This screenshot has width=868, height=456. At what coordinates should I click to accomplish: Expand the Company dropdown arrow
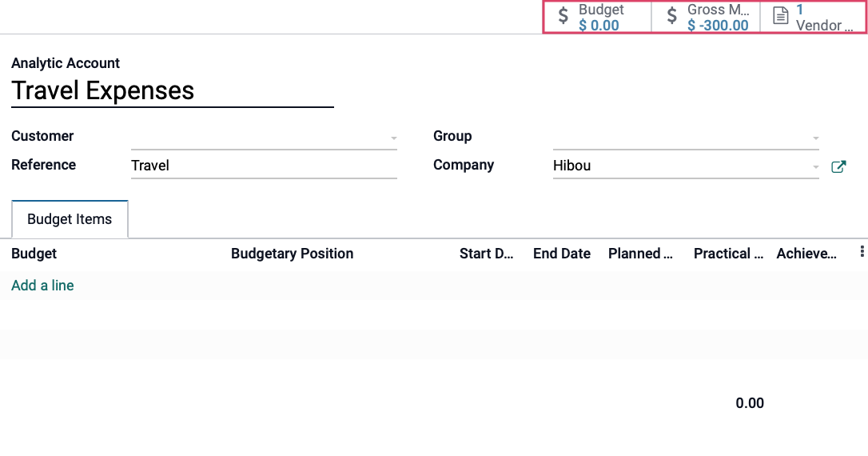point(815,166)
